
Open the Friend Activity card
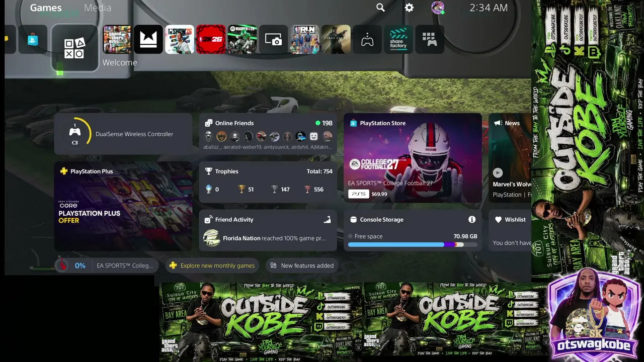[268, 231]
